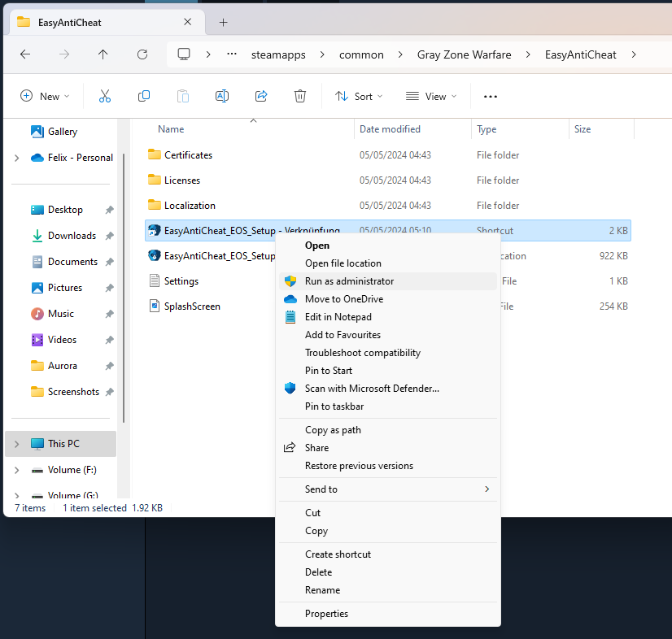The image size is (672, 639).
Task: Choose Copy as path menu entry
Action: pos(388,429)
